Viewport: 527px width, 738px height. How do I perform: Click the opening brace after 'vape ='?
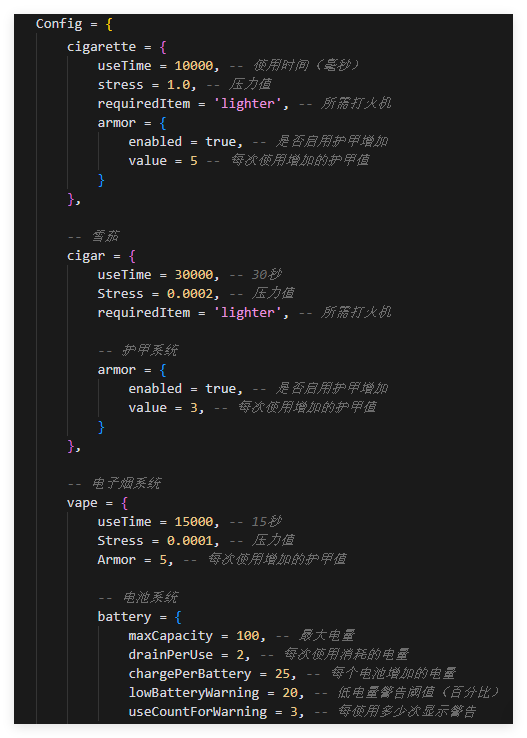pyautogui.click(x=124, y=503)
